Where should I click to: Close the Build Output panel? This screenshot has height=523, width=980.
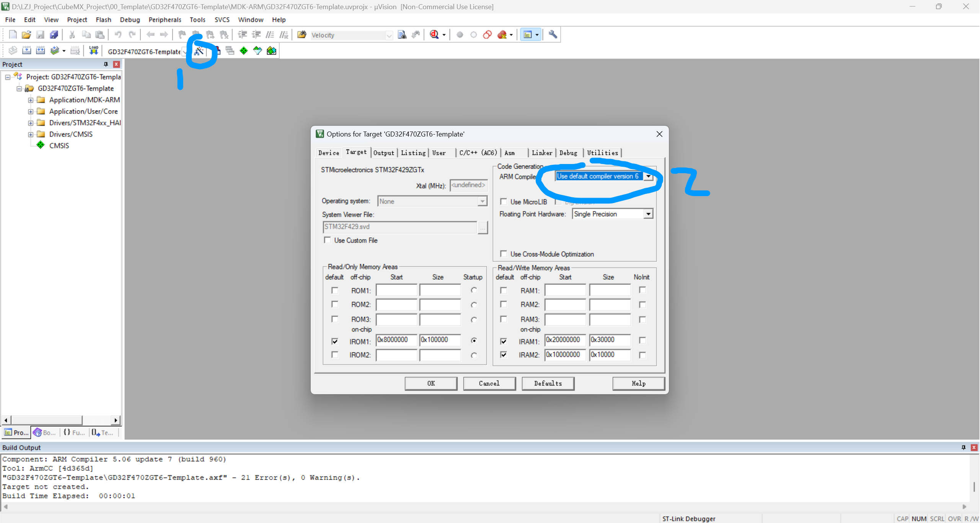tap(974, 447)
